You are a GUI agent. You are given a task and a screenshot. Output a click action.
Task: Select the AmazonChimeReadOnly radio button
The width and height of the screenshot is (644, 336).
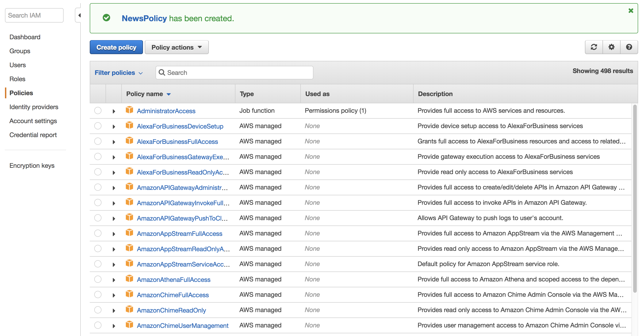click(x=98, y=310)
